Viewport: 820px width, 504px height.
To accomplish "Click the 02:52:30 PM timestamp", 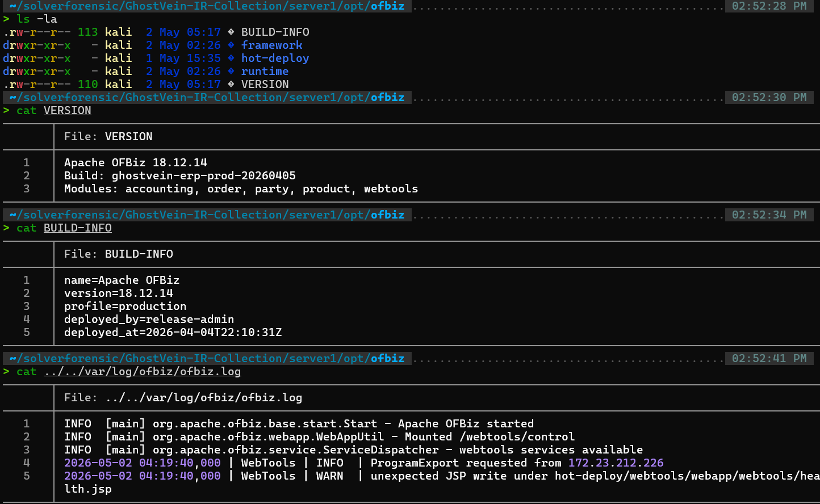I will point(769,98).
